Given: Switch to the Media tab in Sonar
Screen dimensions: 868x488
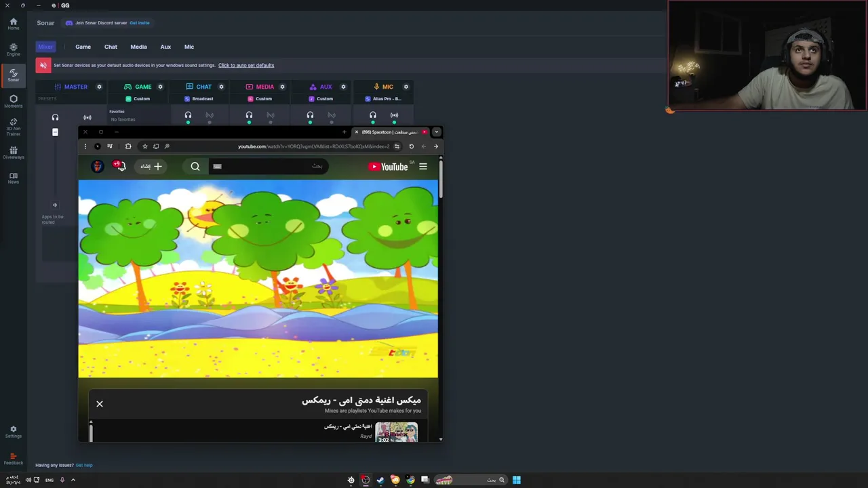Looking at the screenshot, I should point(138,47).
